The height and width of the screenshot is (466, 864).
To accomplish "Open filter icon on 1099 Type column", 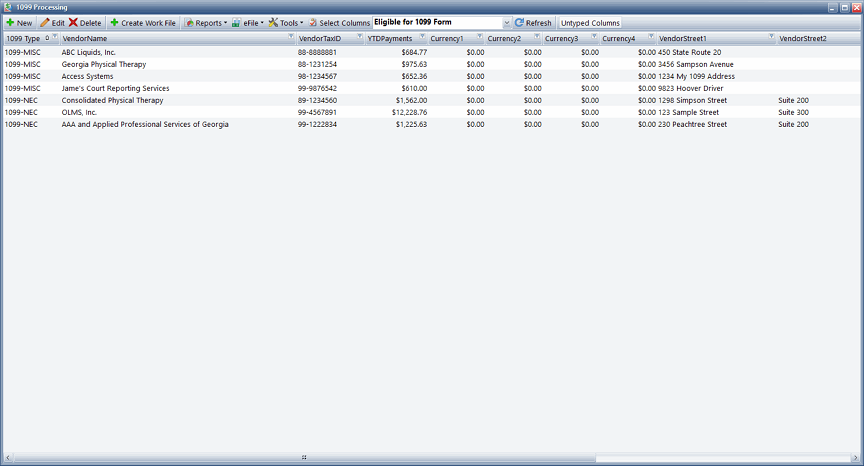I will tap(55, 37).
